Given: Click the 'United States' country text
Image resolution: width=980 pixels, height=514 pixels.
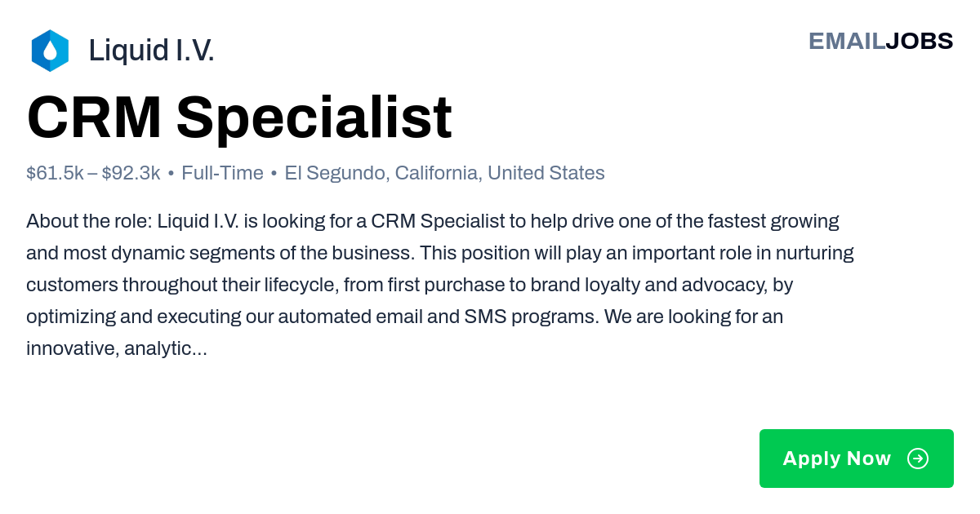Looking at the screenshot, I should 546,173.
